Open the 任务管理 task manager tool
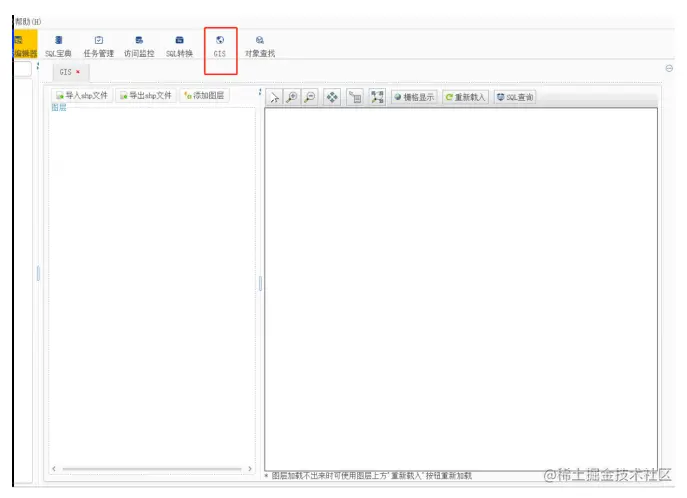 tap(99, 46)
